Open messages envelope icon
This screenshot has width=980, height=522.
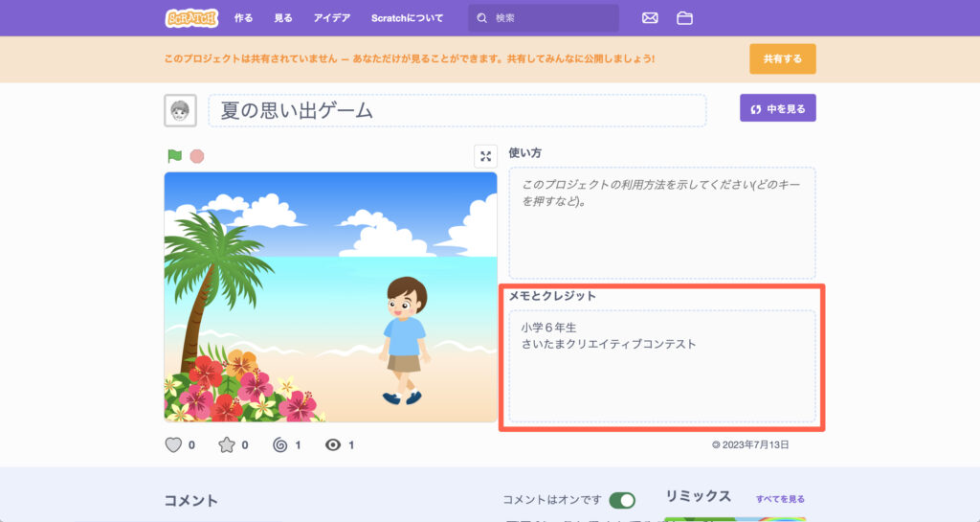point(650,18)
